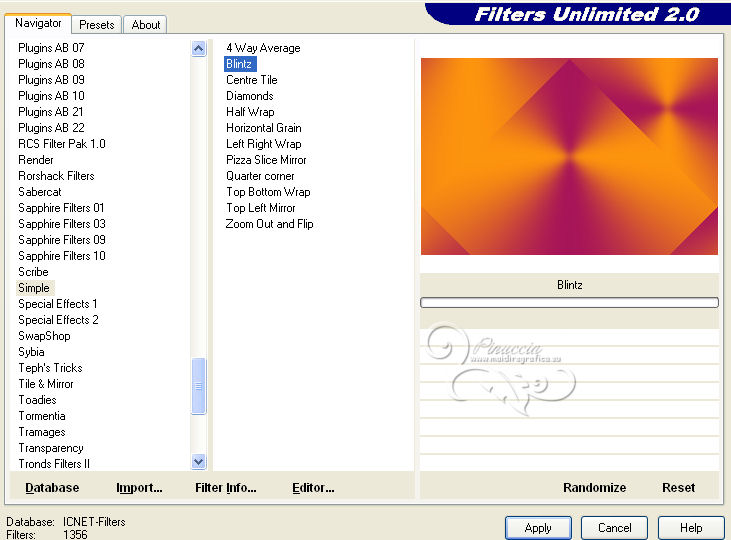Select the Transparency category
Screen dimensions: 731x540
(x=51, y=448)
